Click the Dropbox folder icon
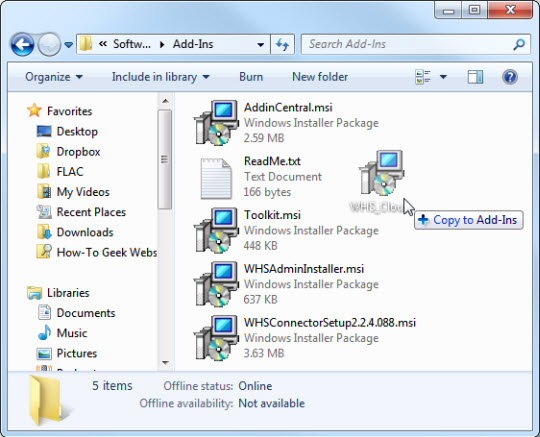Viewport: 540px width, 437px height. point(44,151)
